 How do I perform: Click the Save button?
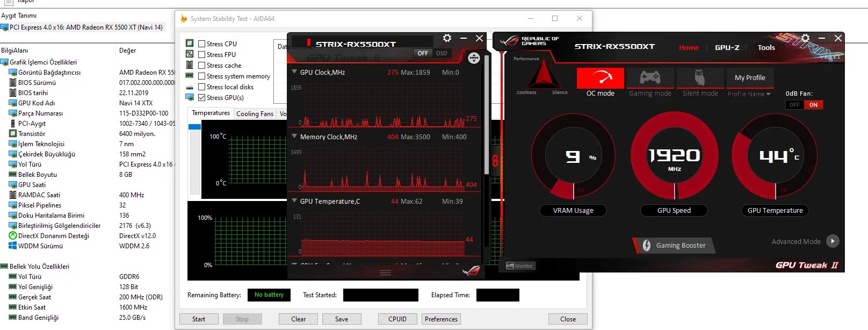pos(342,319)
